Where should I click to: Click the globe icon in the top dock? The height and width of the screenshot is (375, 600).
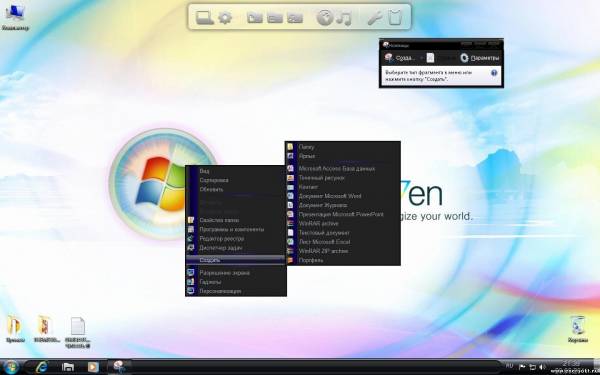[x=325, y=18]
